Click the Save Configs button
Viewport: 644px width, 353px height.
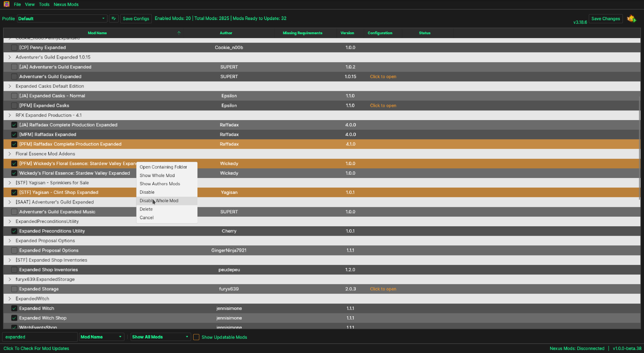[x=136, y=18]
